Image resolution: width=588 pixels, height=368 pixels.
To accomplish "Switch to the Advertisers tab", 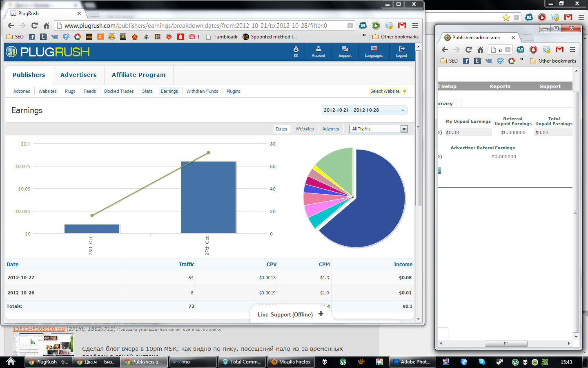I will [x=78, y=75].
